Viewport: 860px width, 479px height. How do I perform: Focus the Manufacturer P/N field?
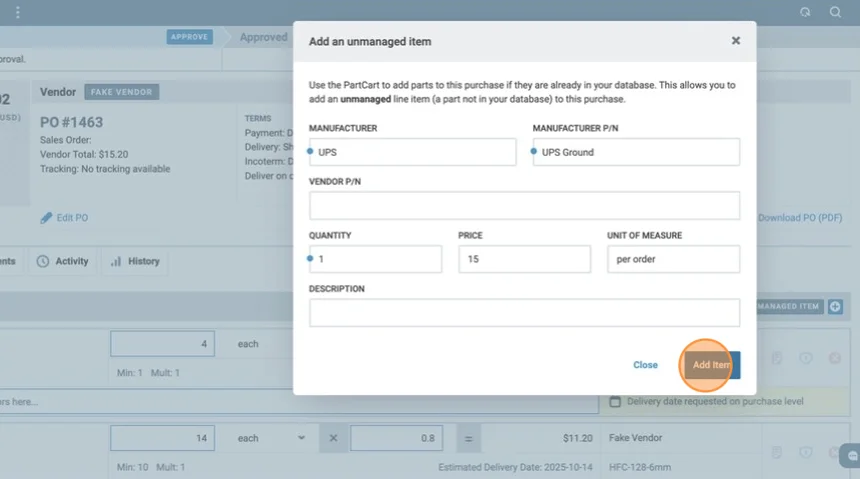click(x=637, y=152)
